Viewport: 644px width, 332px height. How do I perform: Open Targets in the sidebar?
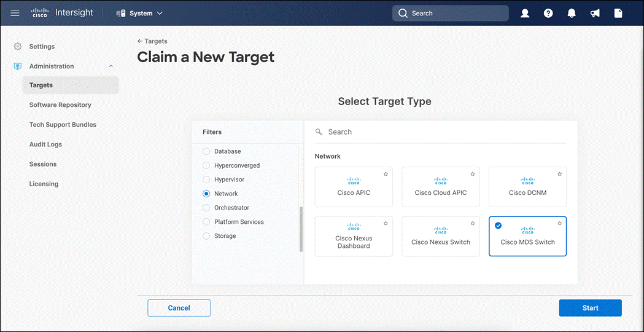coord(71,85)
